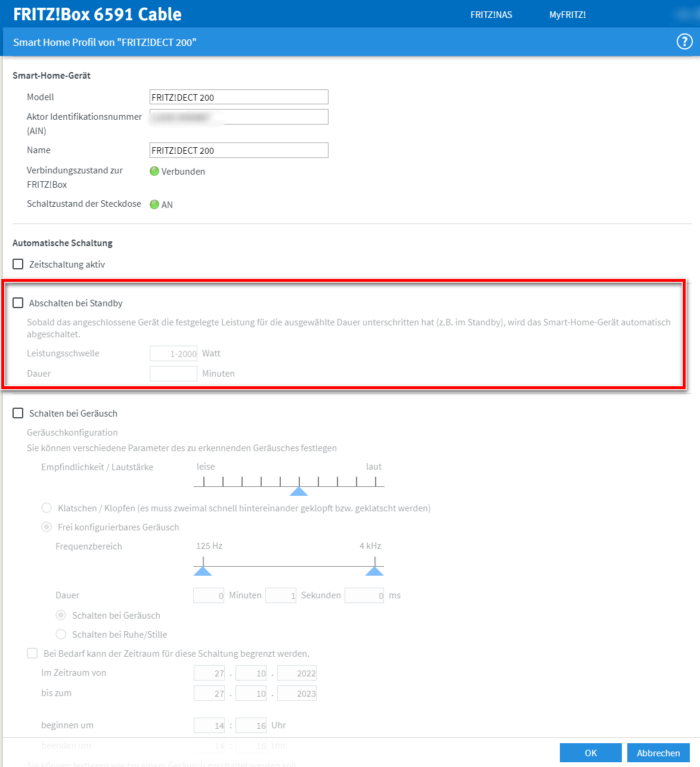The width and height of the screenshot is (700, 767).
Task: Click the year 2022 field
Action: point(297,673)
